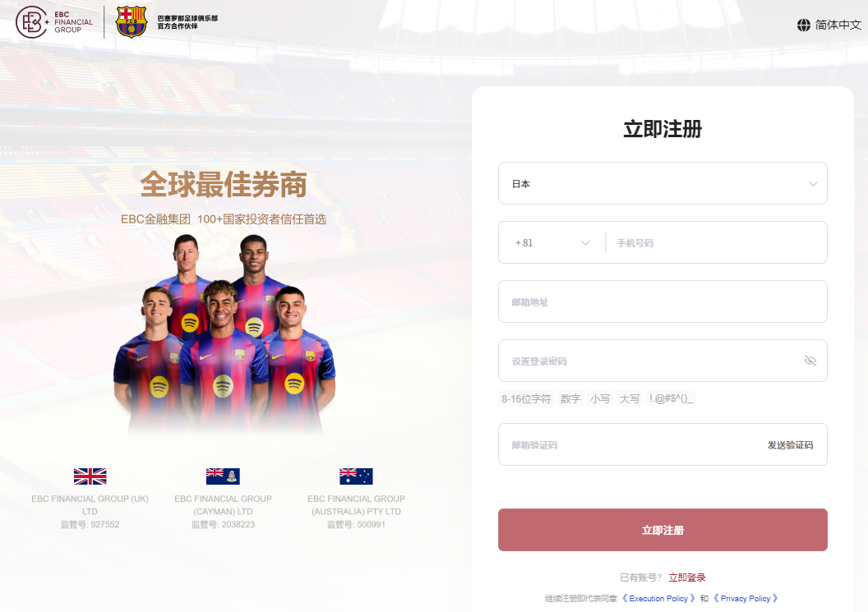Open the 日本 country dropdown

click(x=663, y=183)
